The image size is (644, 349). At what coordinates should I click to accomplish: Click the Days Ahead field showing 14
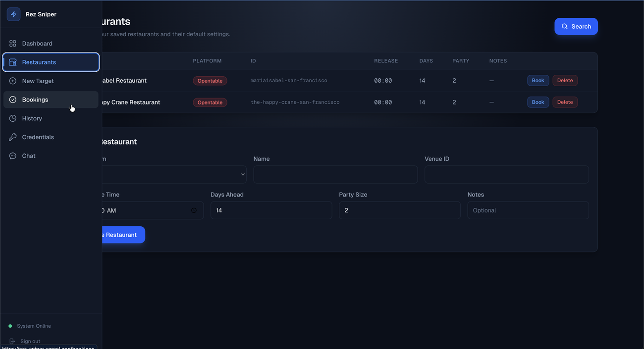coord(271,210)
